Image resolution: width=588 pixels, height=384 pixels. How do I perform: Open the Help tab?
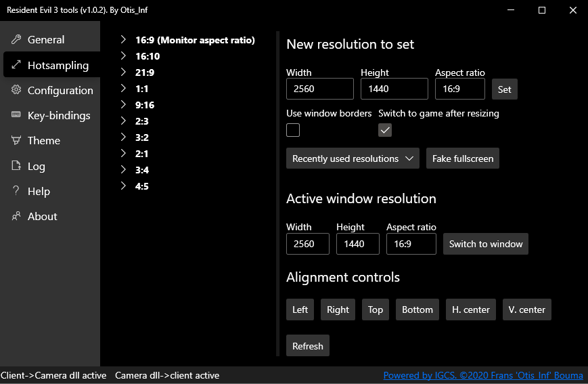pos(51,191)
